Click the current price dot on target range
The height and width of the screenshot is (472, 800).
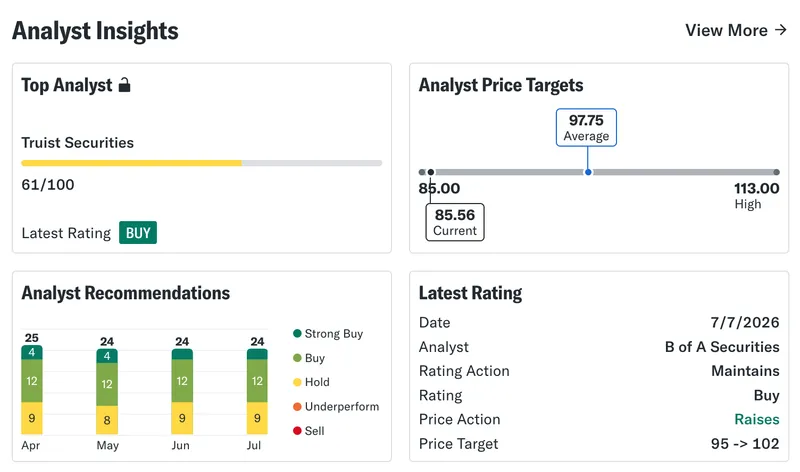[431, 172]
